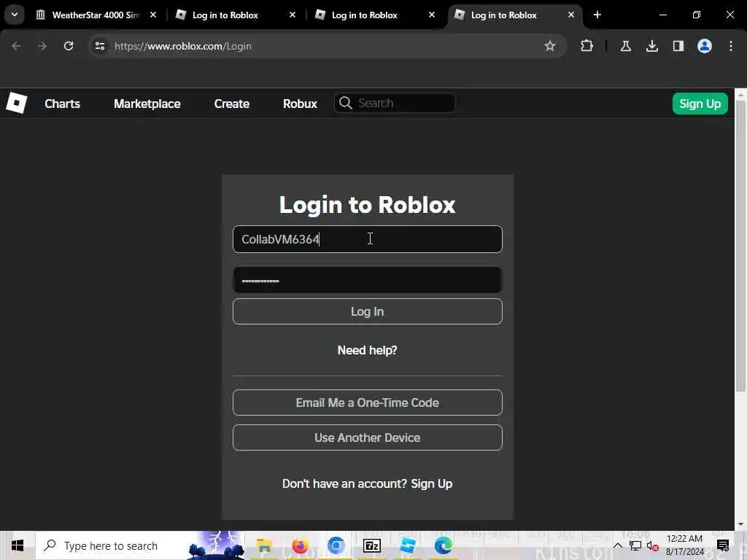Open Chrome three-dot menu

[x=731, y=46]
